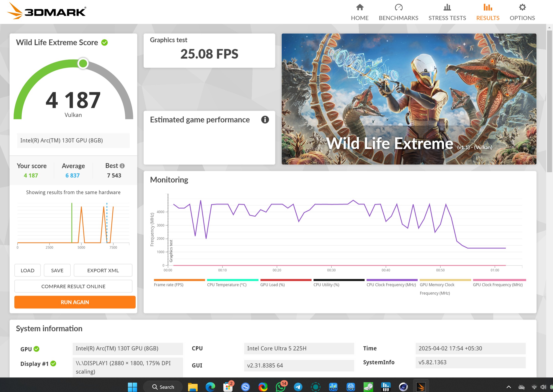This screenshot has height=392, width=553.
Task: Click Your score value 4 187
Action: 31,175
